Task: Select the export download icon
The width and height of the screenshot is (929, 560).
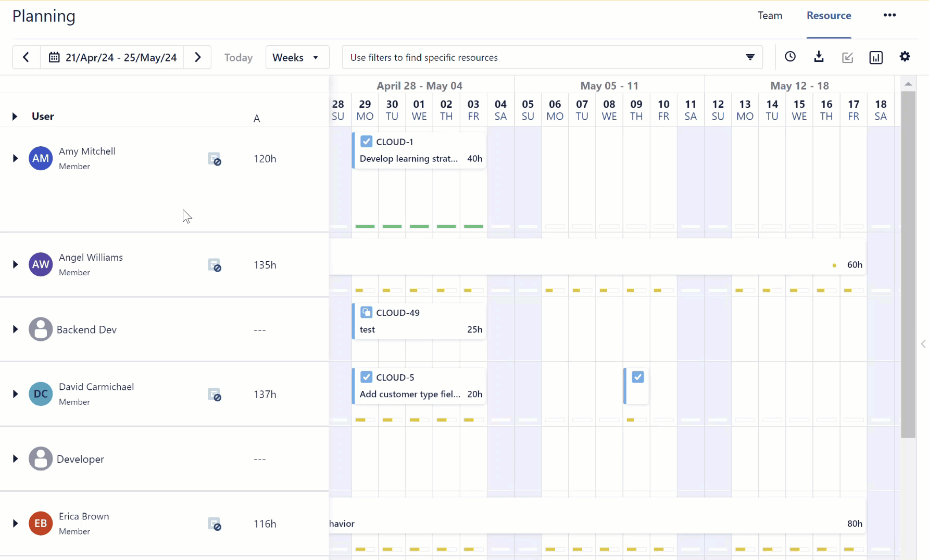Action: click(819, 57)
